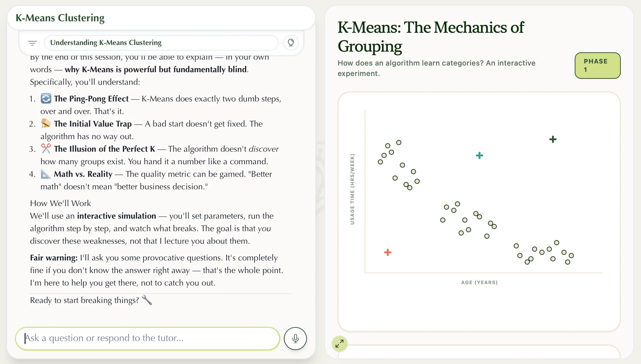Select the orange plus centroid
641x364 pixels.
[x=387, y=252]
